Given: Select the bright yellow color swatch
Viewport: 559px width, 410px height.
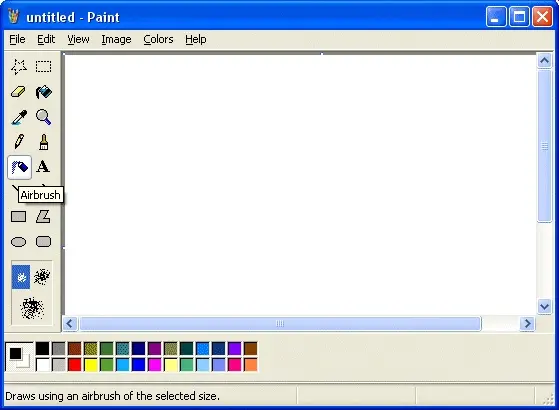Looking at the screenshot, I should point(91,364).
